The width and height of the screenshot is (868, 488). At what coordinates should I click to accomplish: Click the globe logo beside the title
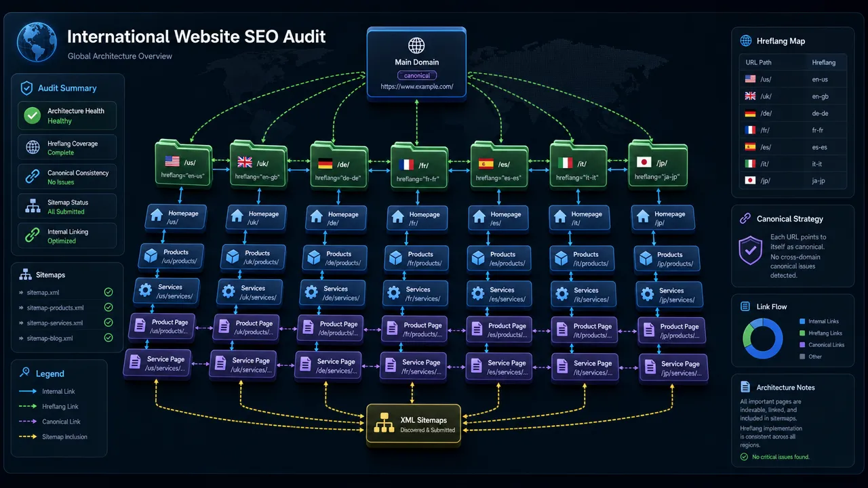37,41
